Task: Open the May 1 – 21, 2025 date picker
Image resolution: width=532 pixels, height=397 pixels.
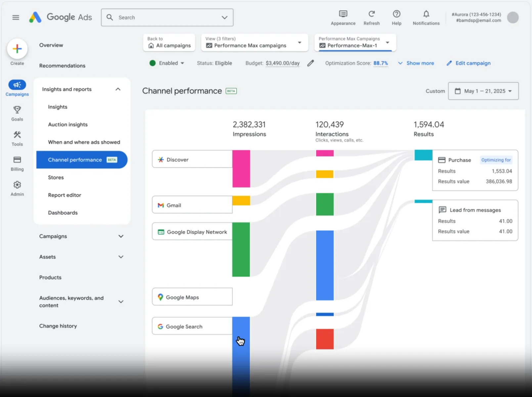Action: pos(483,91)
